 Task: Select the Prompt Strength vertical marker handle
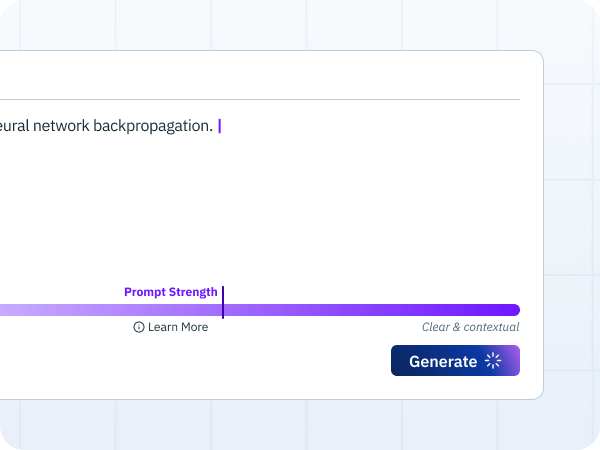tap(223, 302)
